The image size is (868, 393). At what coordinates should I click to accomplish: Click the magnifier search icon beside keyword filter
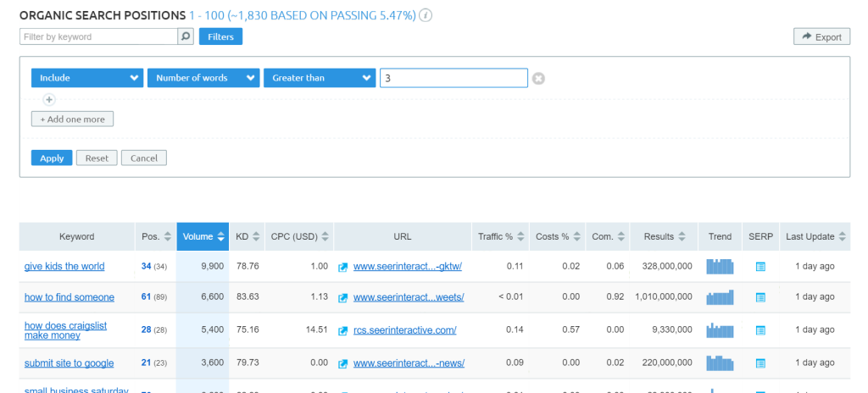pos(186,36)
